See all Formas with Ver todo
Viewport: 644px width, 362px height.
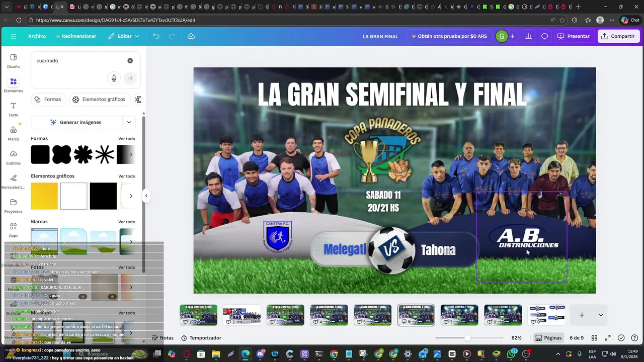point(127,139)
